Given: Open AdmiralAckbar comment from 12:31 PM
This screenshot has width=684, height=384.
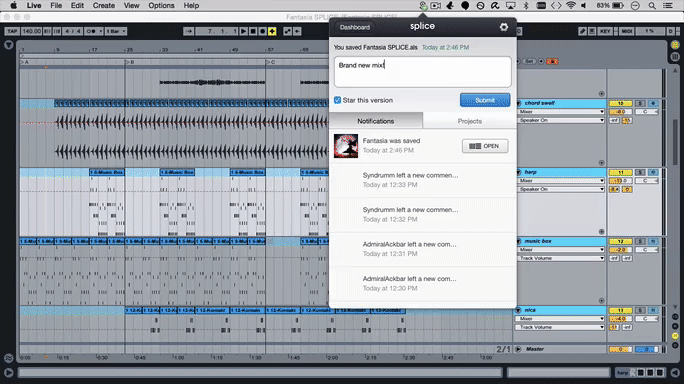Looking at the screenshot, I should coord(423,249).
